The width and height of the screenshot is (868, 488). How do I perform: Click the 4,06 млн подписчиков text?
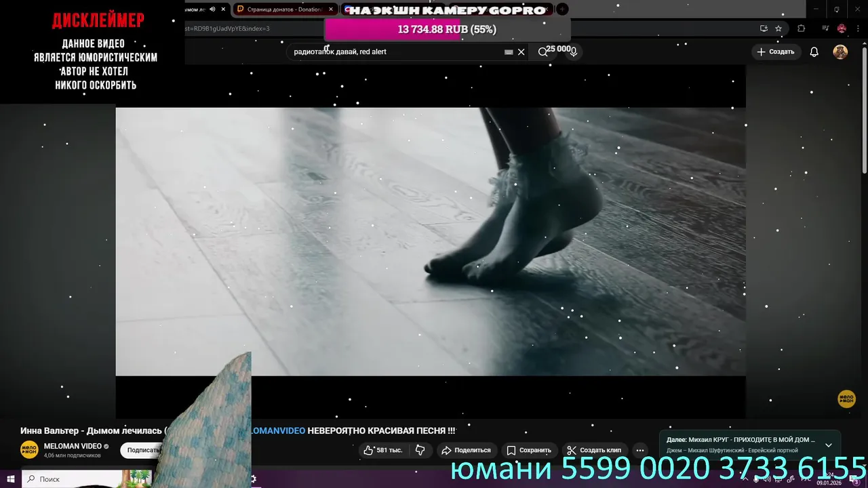[x=73, y=455]
